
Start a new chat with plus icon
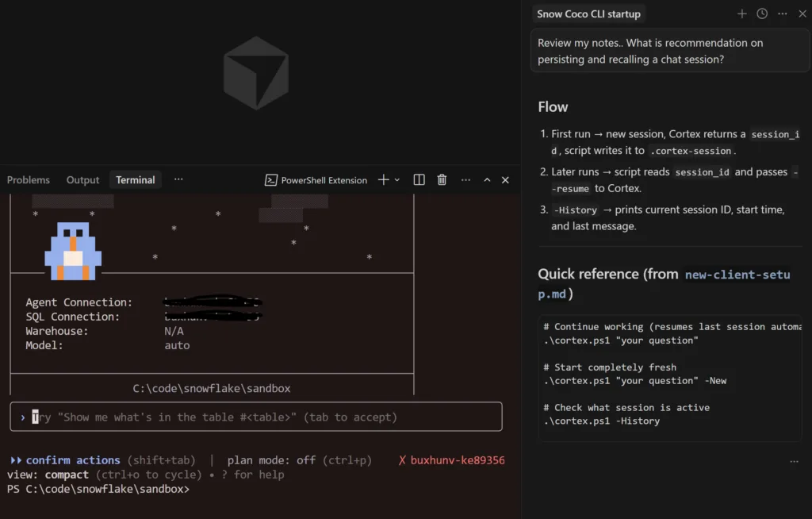tap(741, 14)
